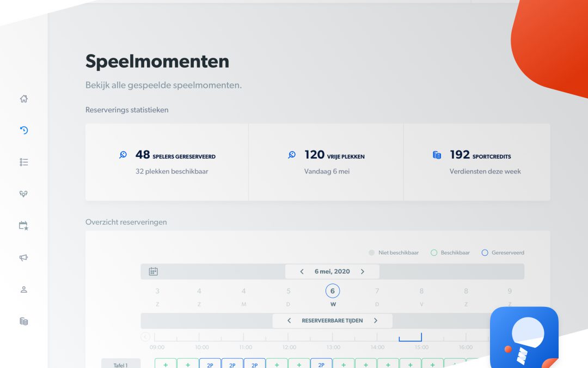Open the coins credits sidebar icon

(x=23, y=321)
